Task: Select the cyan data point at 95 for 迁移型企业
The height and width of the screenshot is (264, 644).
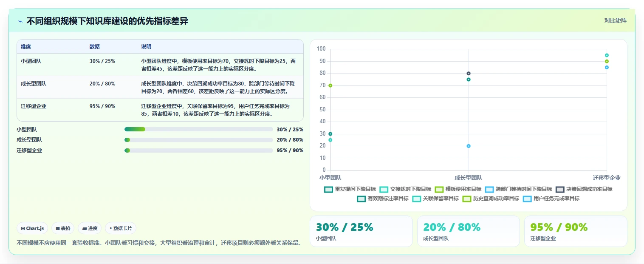Action: [x=607, y=55]
